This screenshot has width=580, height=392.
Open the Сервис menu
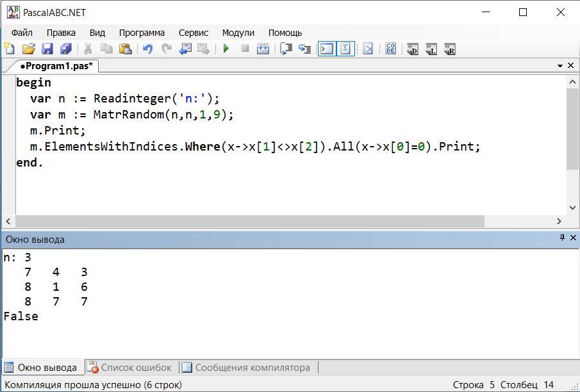tap(193, 33)
